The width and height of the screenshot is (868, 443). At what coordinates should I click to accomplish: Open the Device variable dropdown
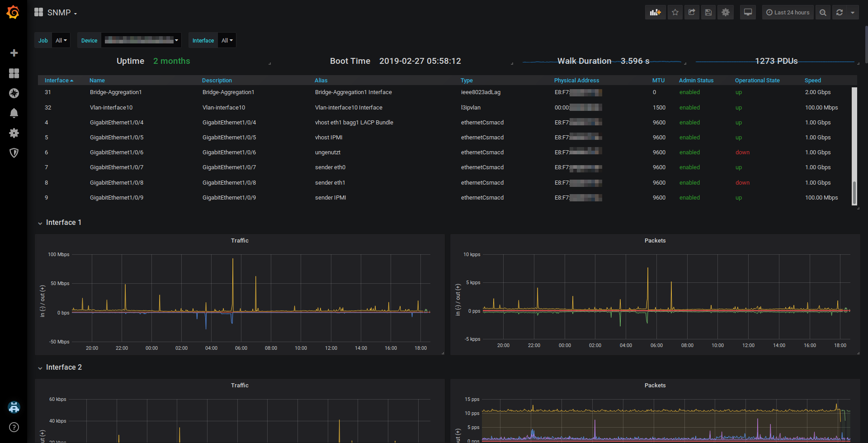141,40
